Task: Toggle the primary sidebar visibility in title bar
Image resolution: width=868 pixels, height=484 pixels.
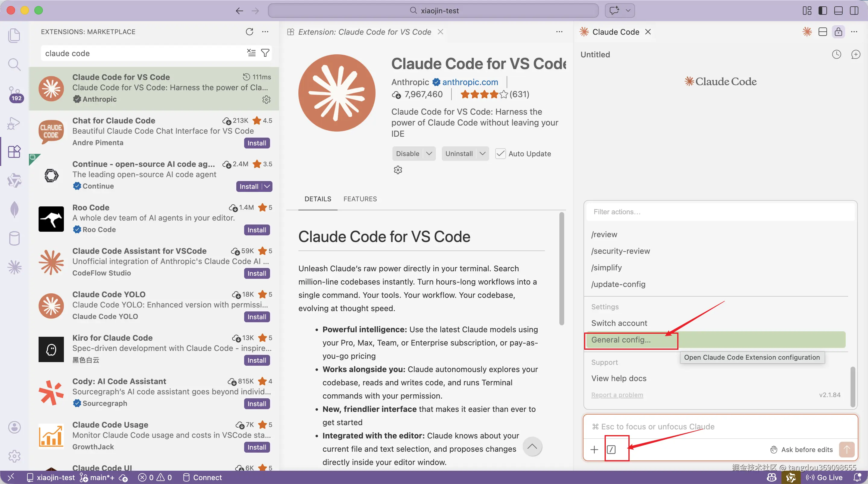Action: pyautogui.click(x=822, y=11)
